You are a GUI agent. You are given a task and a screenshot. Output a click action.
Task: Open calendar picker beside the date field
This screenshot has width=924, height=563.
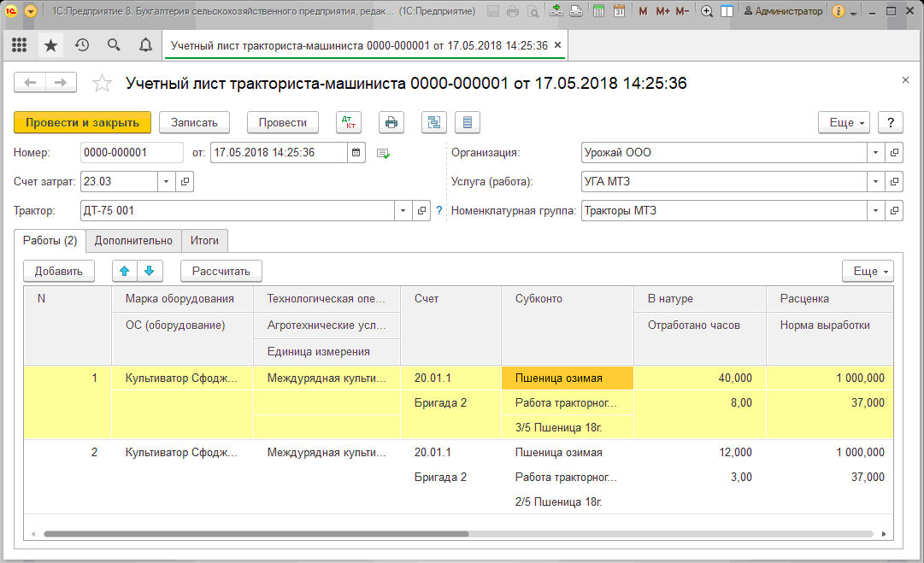357,153
